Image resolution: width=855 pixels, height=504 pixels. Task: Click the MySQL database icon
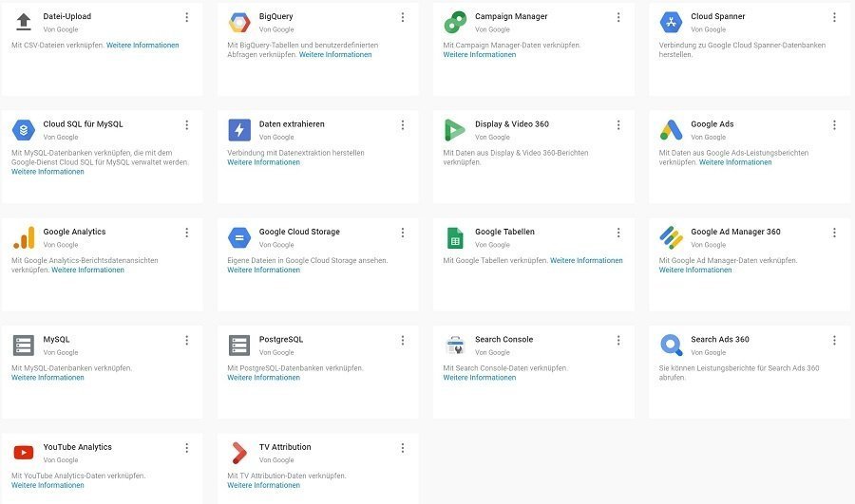[x=24, y=345]
